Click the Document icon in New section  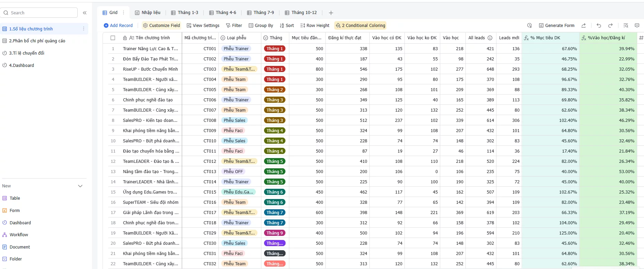[5, 247]
